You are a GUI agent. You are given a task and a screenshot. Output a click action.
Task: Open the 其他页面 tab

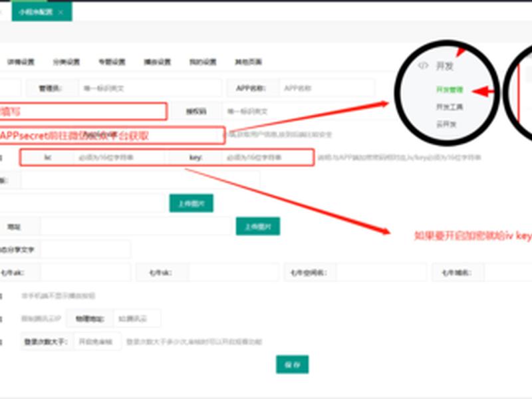(248, 62)
